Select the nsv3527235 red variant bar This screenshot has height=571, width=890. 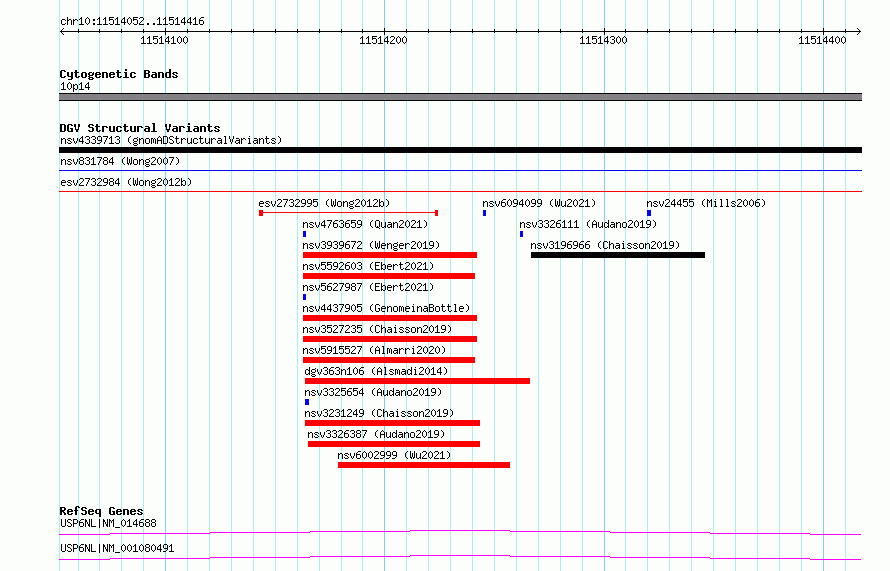[390, 339]
